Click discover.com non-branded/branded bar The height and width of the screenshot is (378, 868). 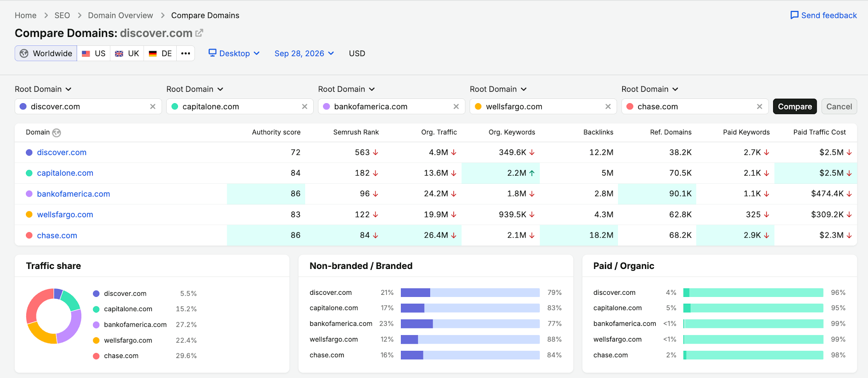(470, 293)
